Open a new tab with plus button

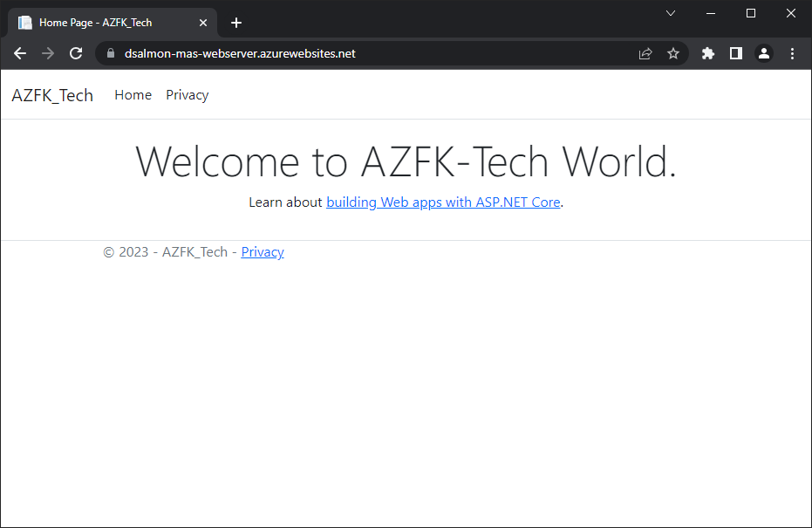[236, 23]
